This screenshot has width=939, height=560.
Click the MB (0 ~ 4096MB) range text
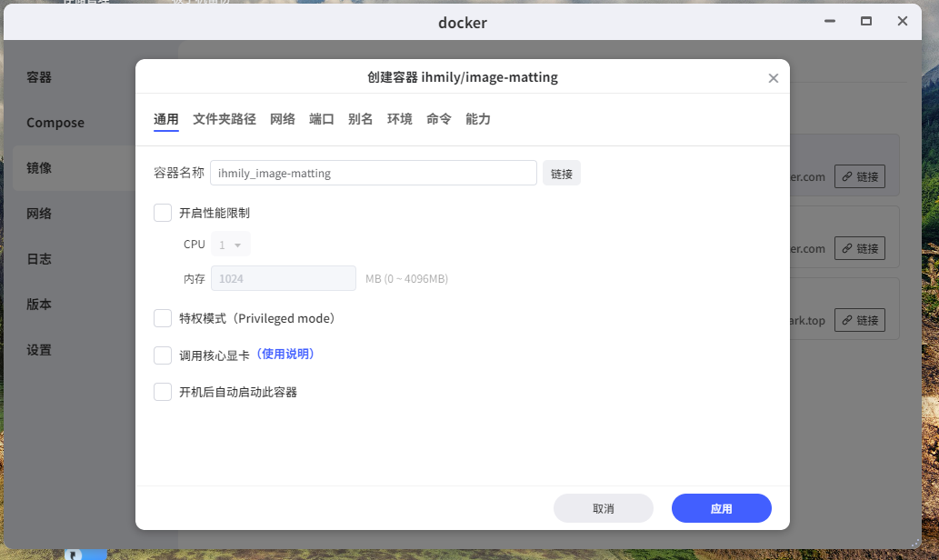pyautogui.click(x=406, y=278)
